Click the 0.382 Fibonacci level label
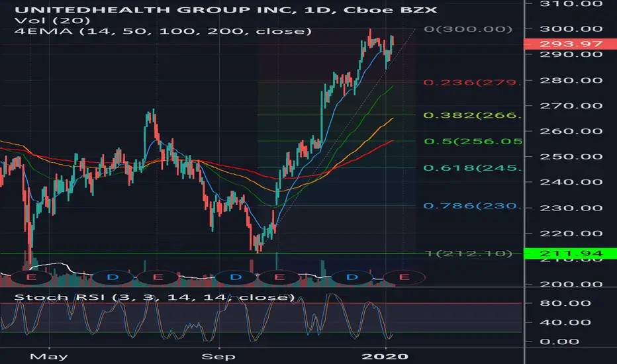This screenshot has height=364, width=617. pyautogui.click(x=473, y=115)
